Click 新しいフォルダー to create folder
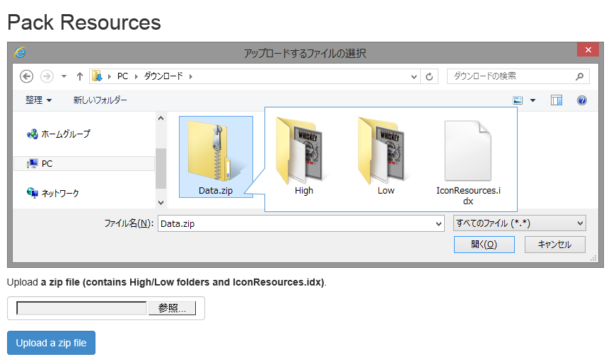This screenshot has width=611, height=364. click(x=100, y=100)
